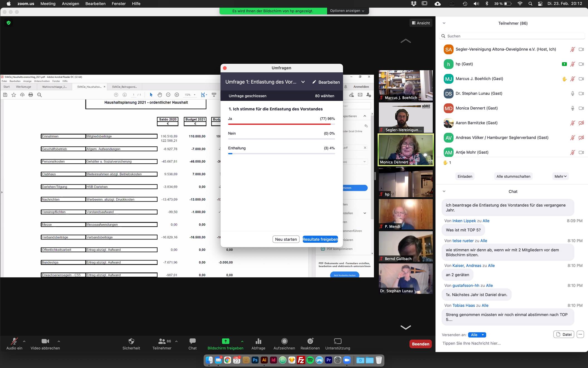The height and width of the screenshot is (368, 588).
Task: Click the Acrobat save icon
Action: [x=5, y=95]
